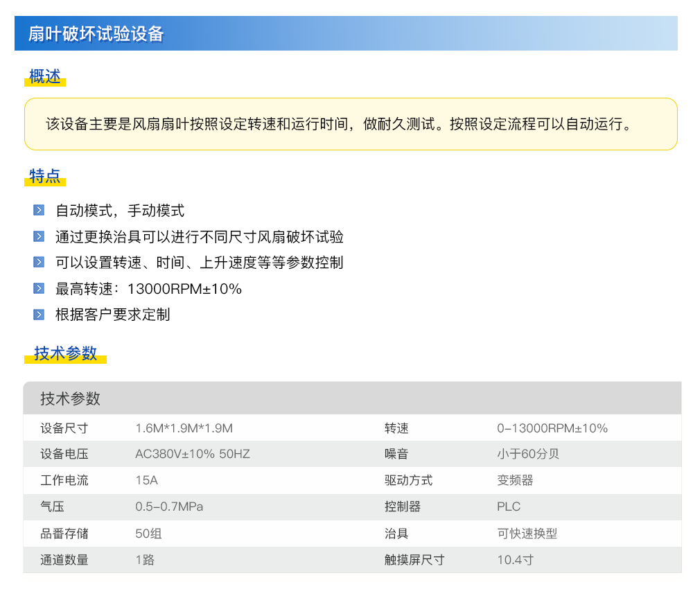Screen dimensions: 693x616
Task: Click the value 1.6M*1.9M*1.9M
Action: coord(184,428)
